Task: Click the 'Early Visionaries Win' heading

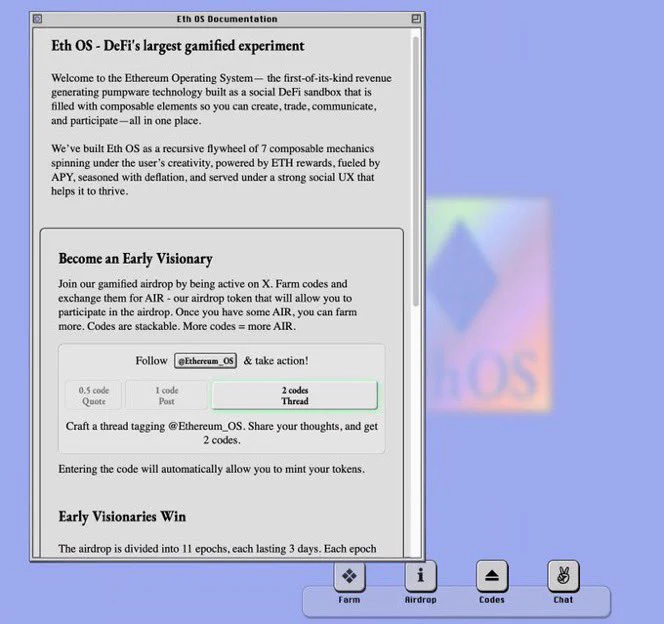Action: tap(122, 516)
